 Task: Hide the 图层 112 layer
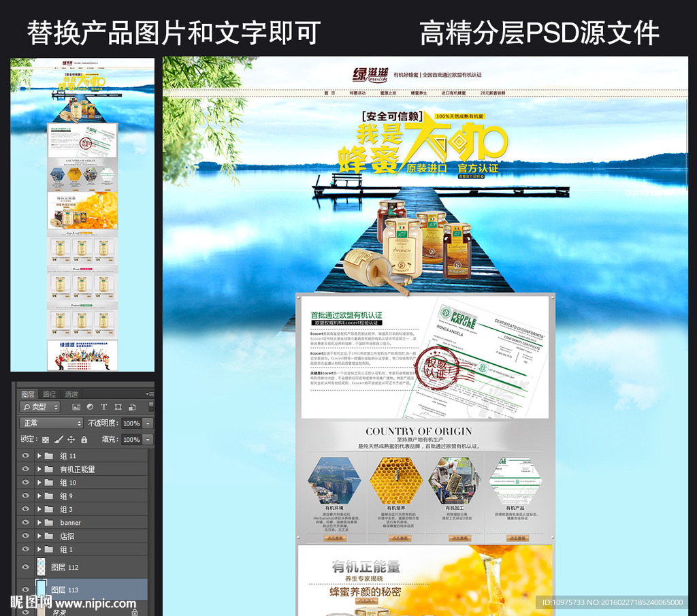(26, 567)
